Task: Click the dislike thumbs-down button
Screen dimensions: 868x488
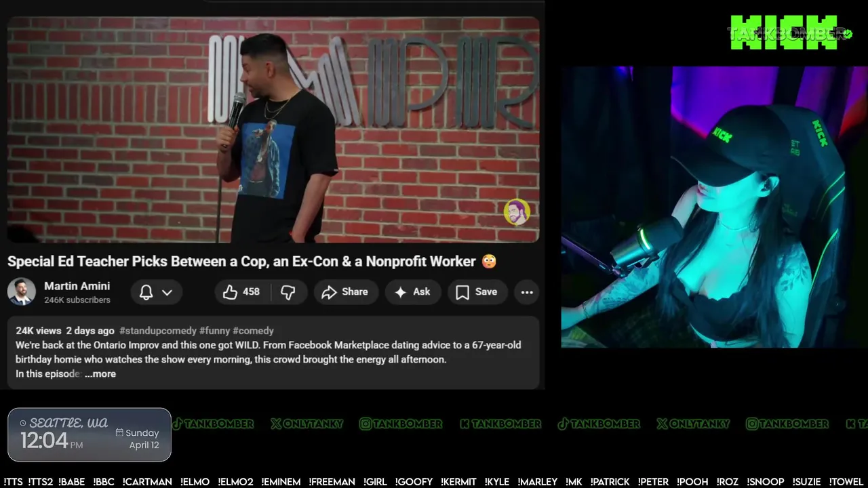Action: (288, 292)
